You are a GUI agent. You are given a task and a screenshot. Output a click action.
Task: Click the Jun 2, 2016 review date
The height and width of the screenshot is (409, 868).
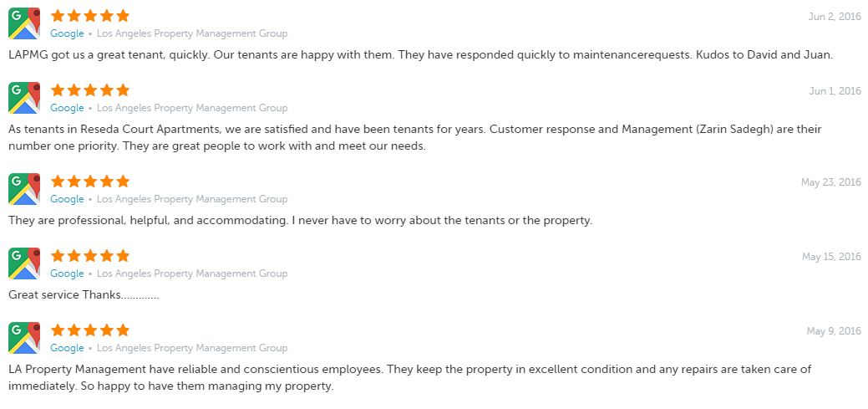835,17
